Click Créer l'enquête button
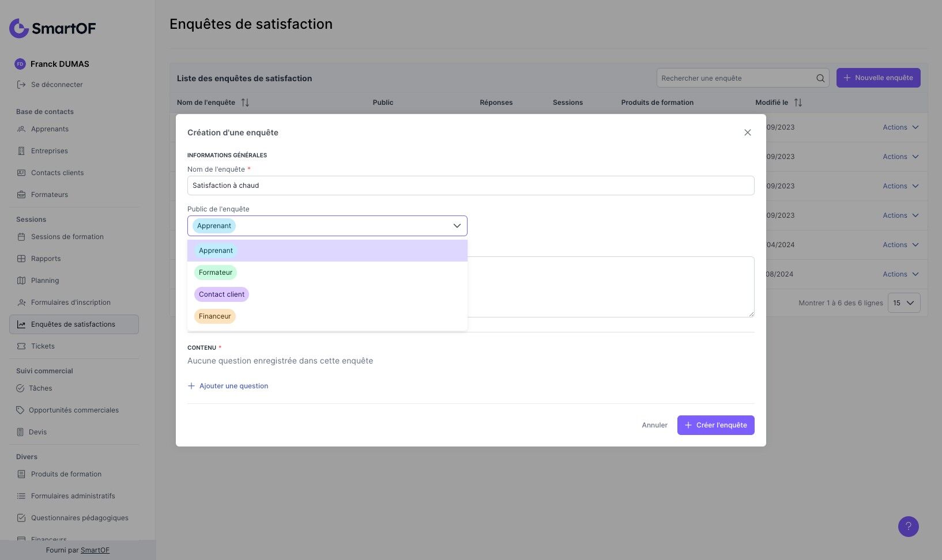Viewport: 942px width, 560px height. [x=715, y=425]
